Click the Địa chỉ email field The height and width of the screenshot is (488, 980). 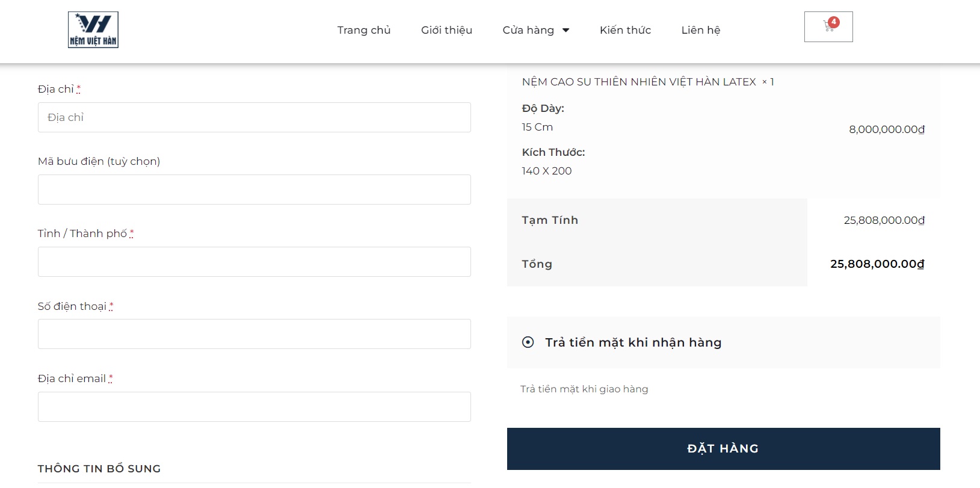(254, 407)
